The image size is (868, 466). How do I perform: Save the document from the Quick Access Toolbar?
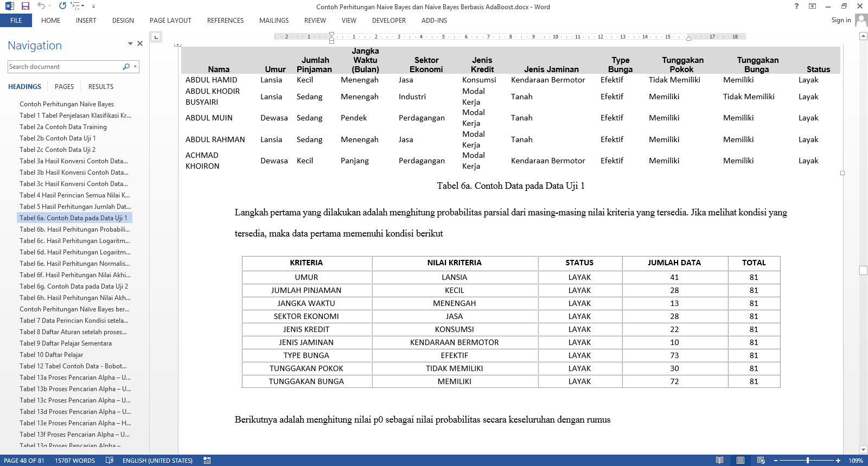[25, 6]
